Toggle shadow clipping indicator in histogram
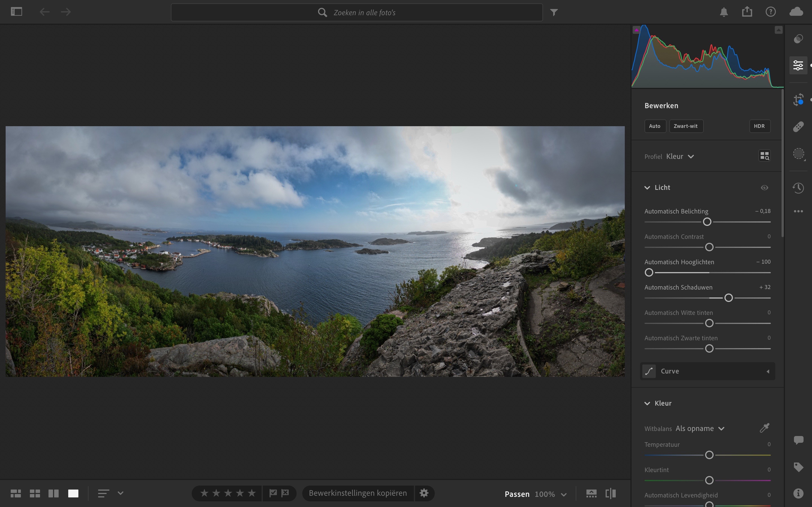812x507 pixels. click(637, 30)
